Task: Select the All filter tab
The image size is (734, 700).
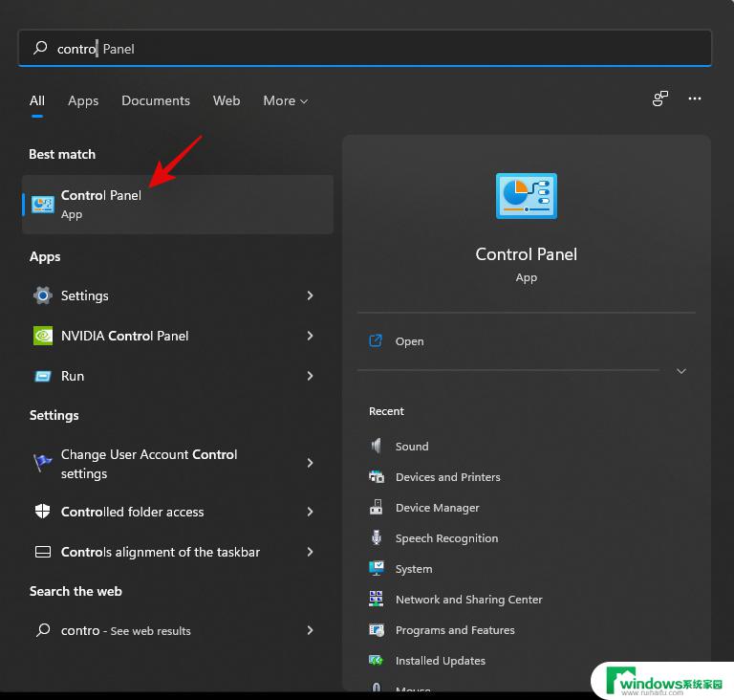Action: [37, 100]
